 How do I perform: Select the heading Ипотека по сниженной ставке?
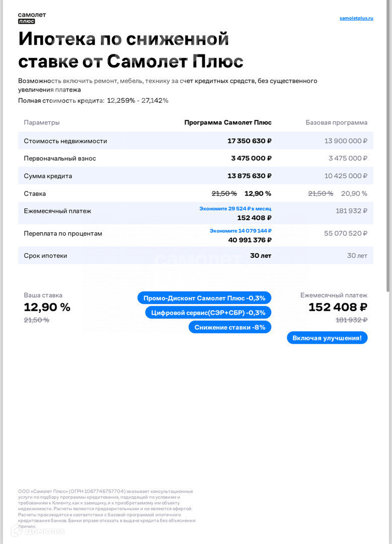[x=131, y=50]
